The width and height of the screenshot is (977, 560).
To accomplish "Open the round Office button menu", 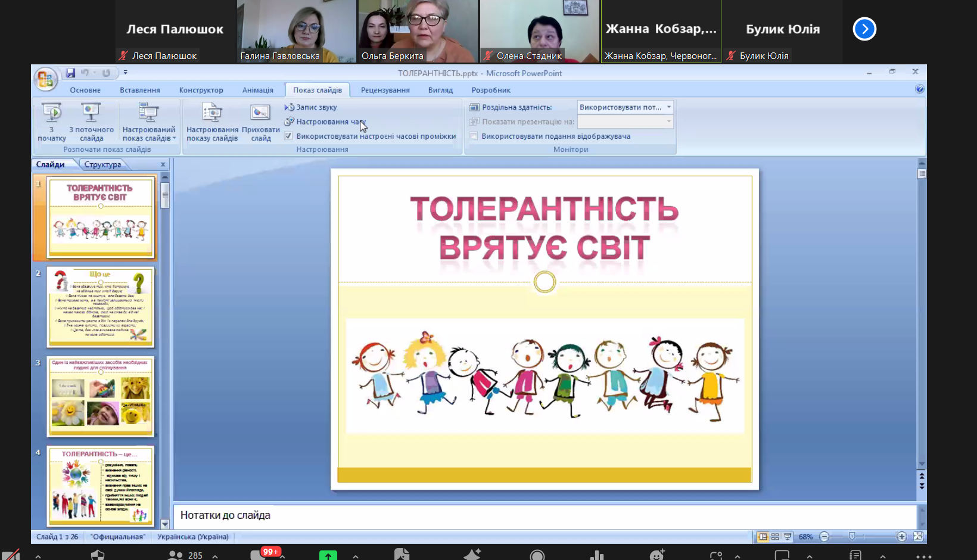I will click(45, 79).
